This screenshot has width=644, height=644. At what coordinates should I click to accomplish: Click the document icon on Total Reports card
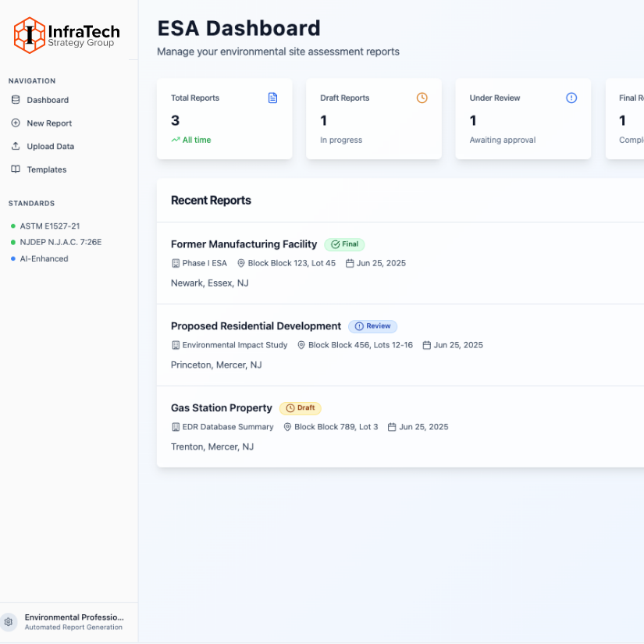pos(272,98)
